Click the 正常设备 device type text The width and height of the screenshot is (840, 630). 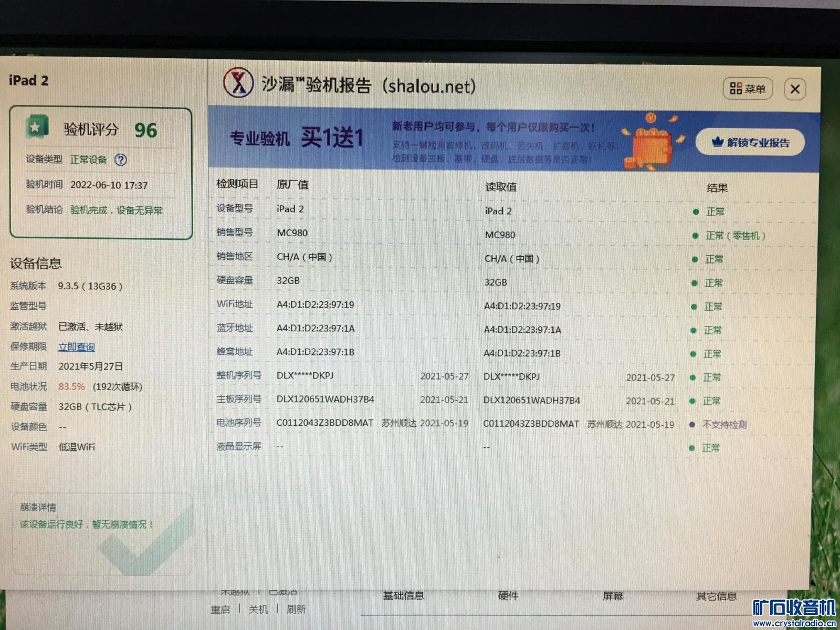88,160
